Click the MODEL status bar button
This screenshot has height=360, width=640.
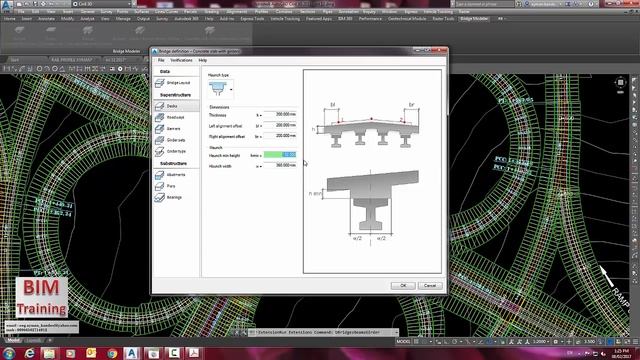(x=403, y=342)
